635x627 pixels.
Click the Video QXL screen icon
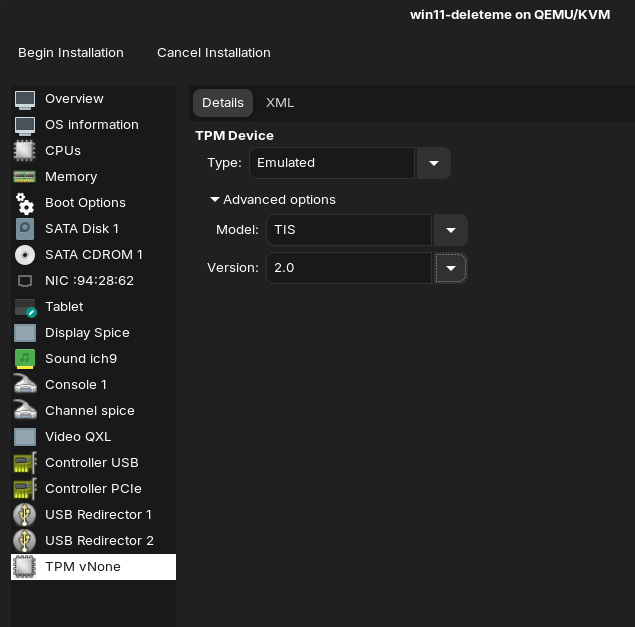[25, 437]
